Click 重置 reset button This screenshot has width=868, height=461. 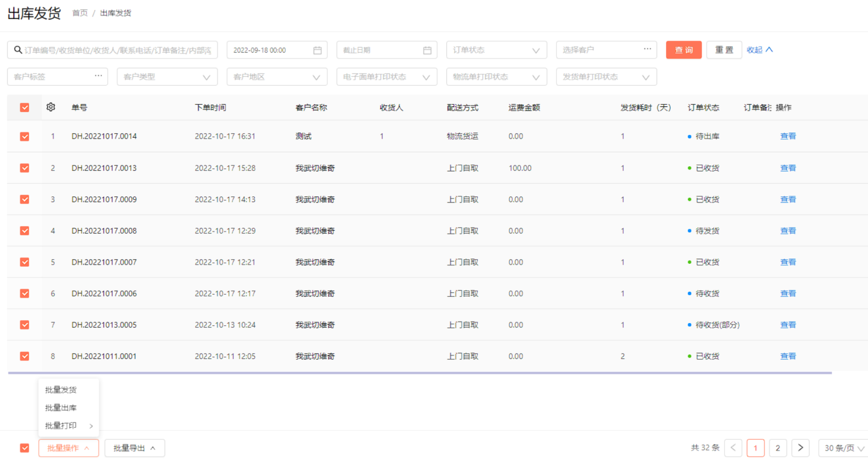tap(724, 50)
